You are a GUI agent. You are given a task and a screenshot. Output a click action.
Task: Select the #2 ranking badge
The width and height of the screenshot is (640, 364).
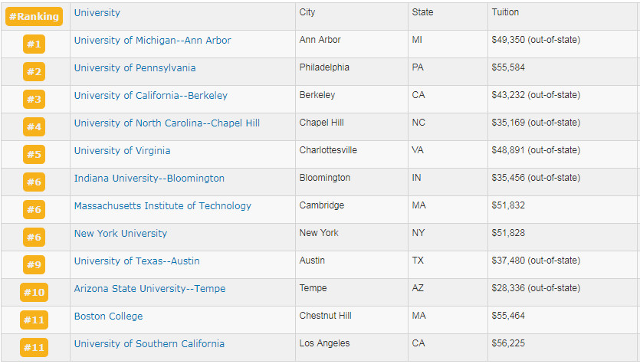click(34, 72)
